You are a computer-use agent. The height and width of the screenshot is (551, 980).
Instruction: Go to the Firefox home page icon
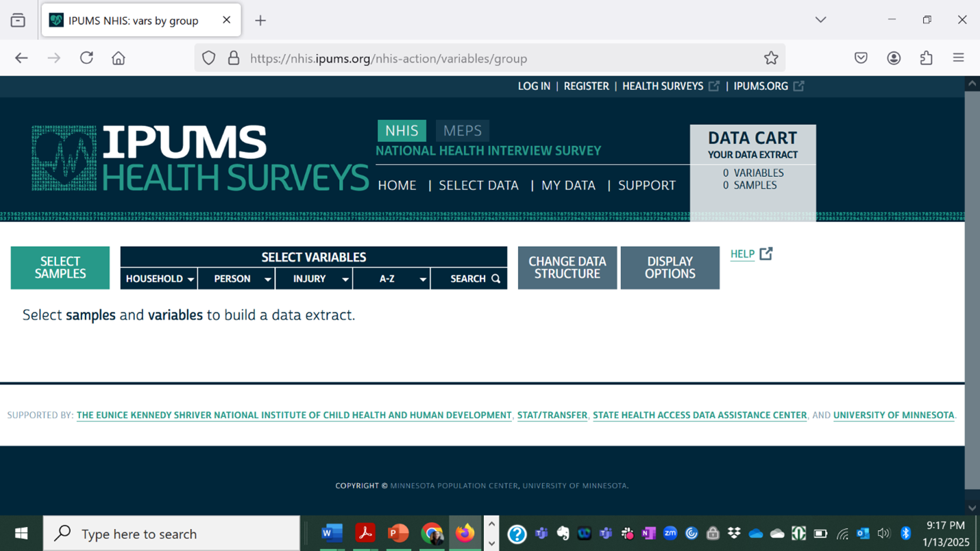pyautogui.click(x=119, y=58)
